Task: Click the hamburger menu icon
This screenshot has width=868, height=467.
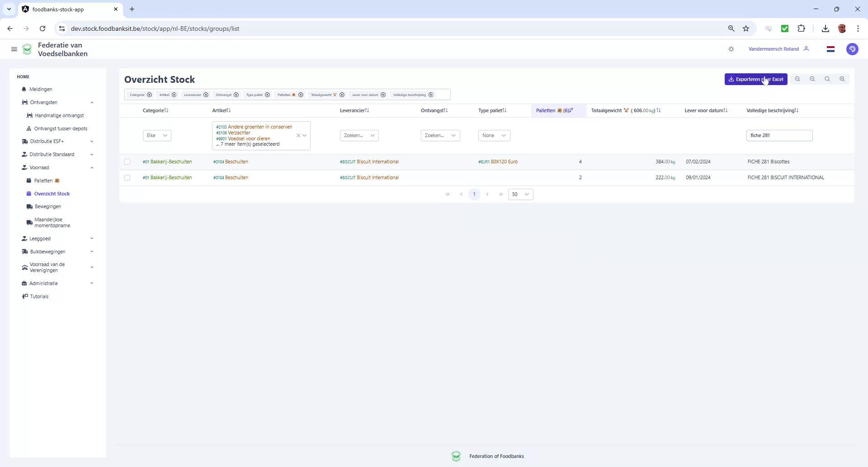Action: (14, 49)
